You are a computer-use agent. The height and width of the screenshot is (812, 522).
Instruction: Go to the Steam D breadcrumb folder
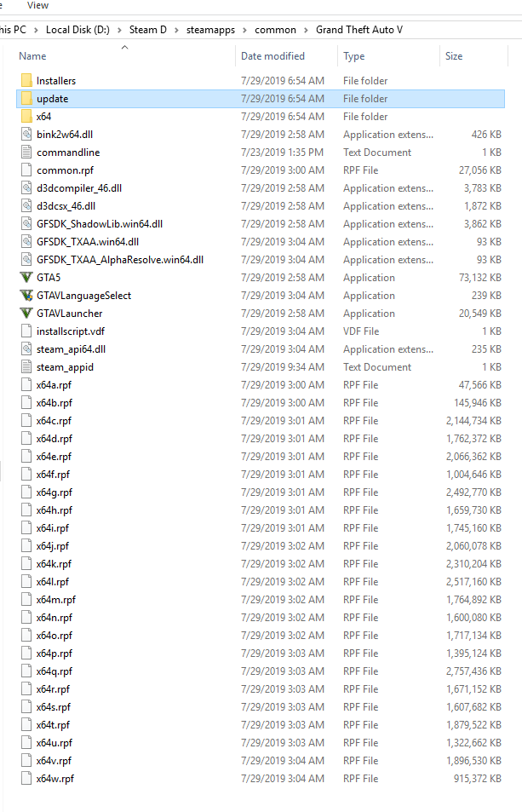click(148, 30)
